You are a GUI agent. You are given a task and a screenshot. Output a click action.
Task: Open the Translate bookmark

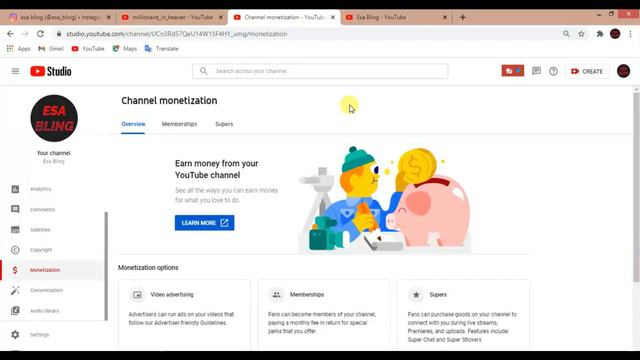[162, 49]
